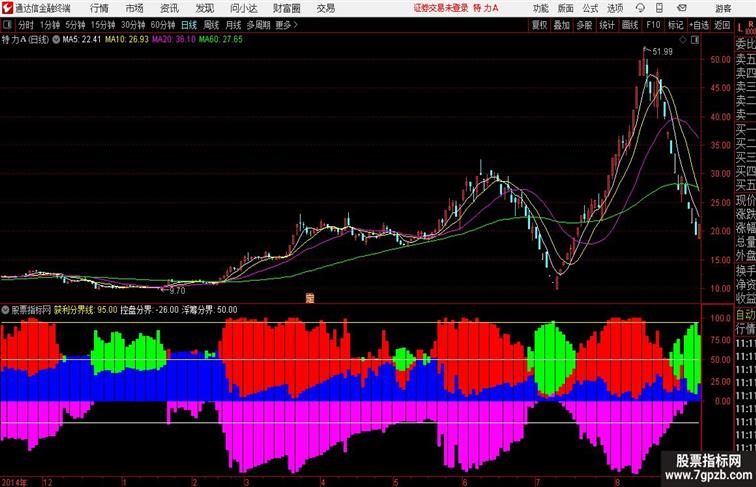Toggle the left panel icon before 分时

pos(7,25)
